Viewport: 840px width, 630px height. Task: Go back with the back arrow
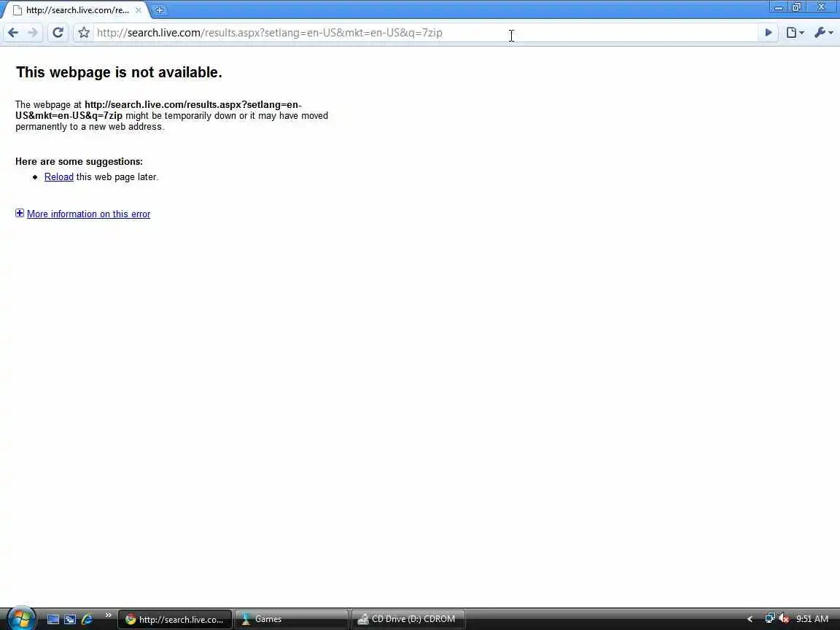[13, 33]
